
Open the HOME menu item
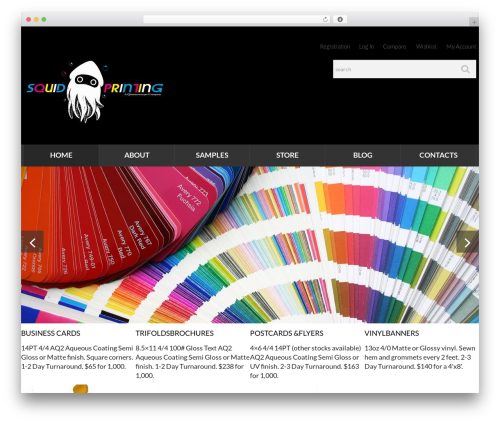tap(61, 155)
